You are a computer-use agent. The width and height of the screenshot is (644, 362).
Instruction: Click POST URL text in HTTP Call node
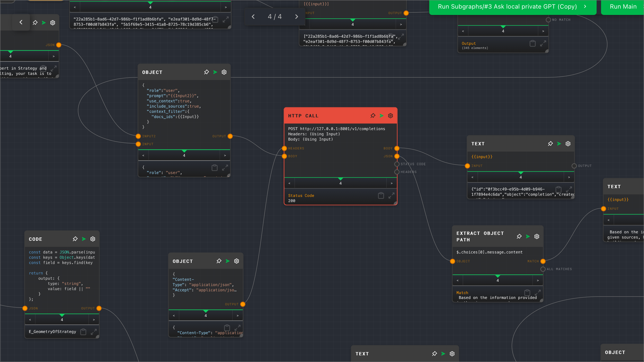(x=336, y=129)
